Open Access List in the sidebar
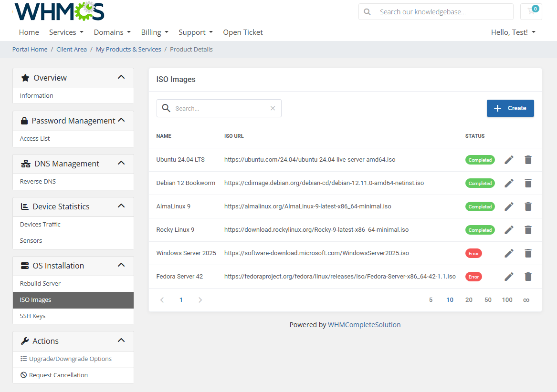 coord(73,139)
